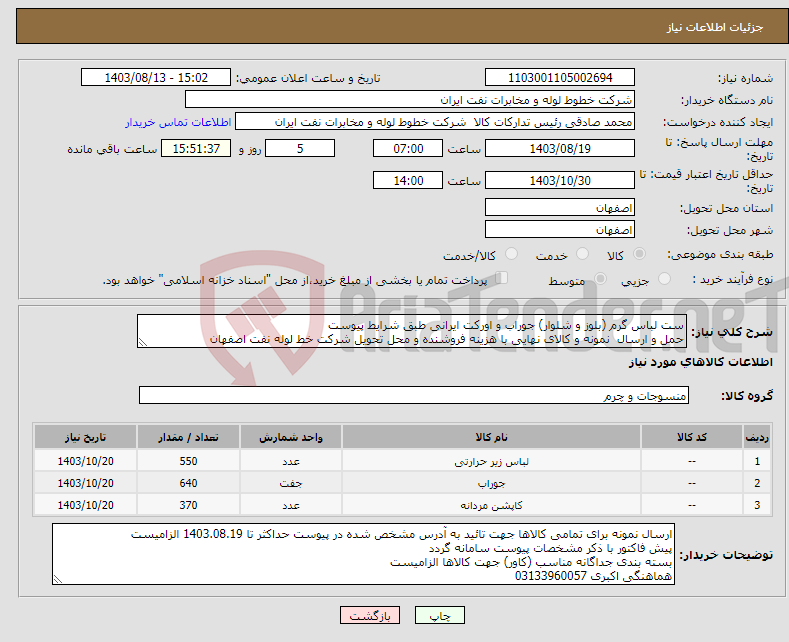Screen dimensions: 789x642
Task: Click the واحد شمارش column header
Action: (291, 437)
